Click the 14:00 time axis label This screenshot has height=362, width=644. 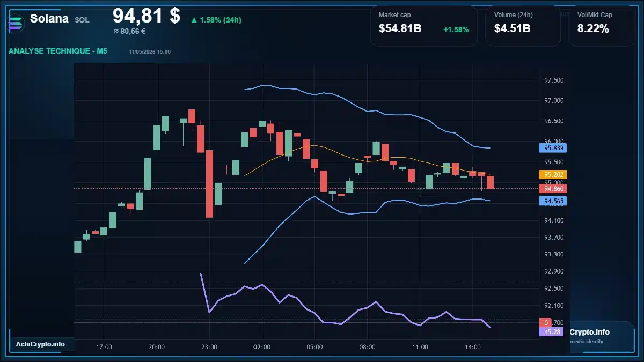472,347
